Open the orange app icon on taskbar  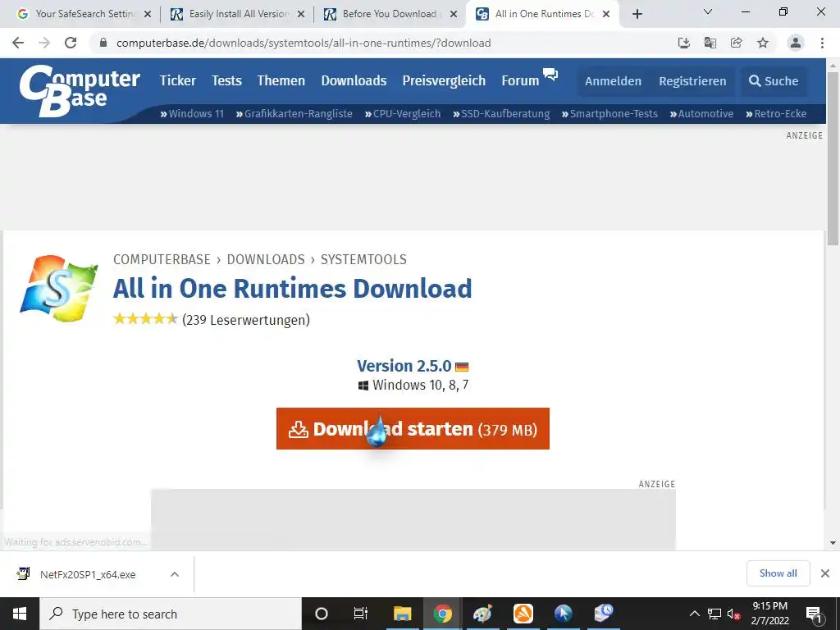(523, 614)
